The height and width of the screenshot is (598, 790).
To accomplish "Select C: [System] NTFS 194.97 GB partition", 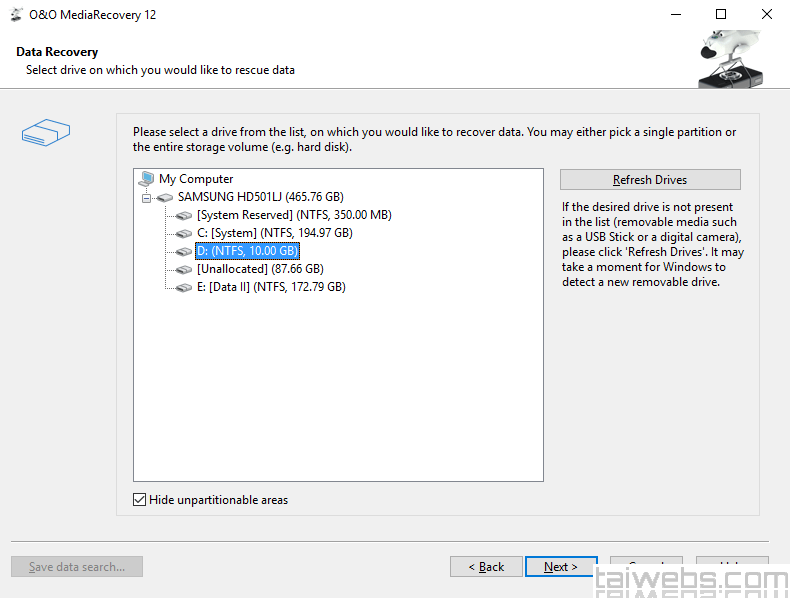I will 274,233.
